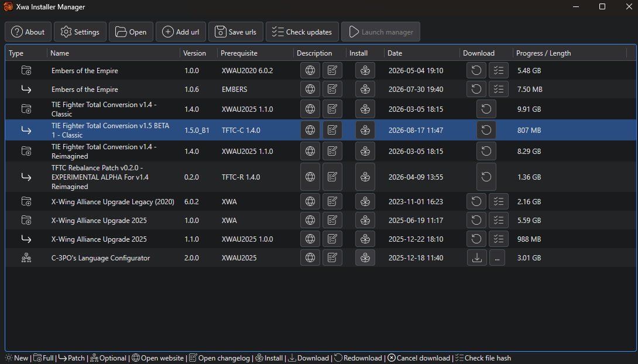Select the X-Wing Alliance Upgrade Legacy (2020) row name
638x364 pixels.
[x=113, y=202]
